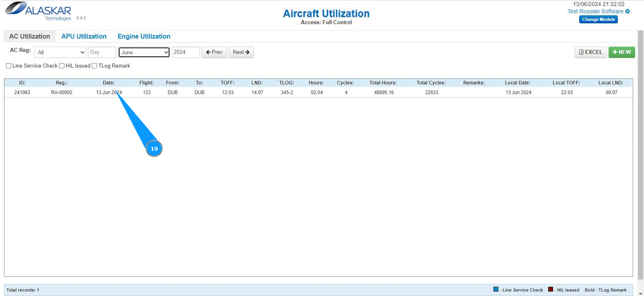Viewport: 644px width, 296px height.
Task: Click the Hours value 02:04
Action: pos(317,92)
